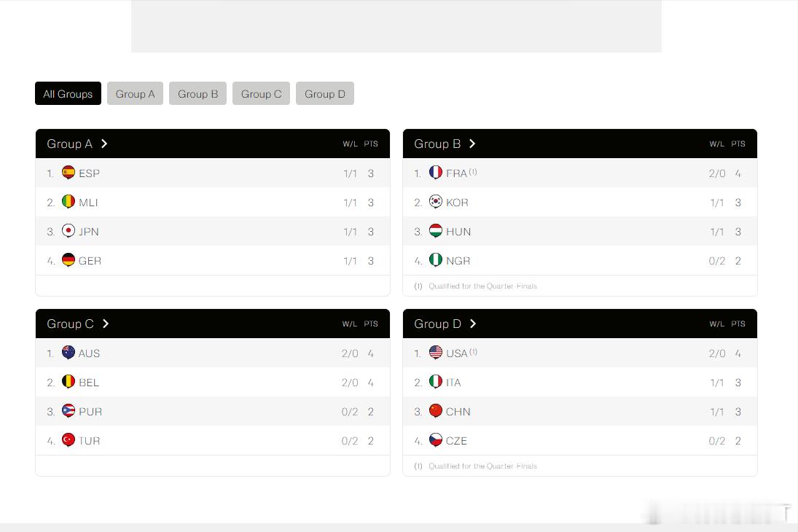Switch to the Group A tab
Screen dimensions: 798x532
(135, 94)
